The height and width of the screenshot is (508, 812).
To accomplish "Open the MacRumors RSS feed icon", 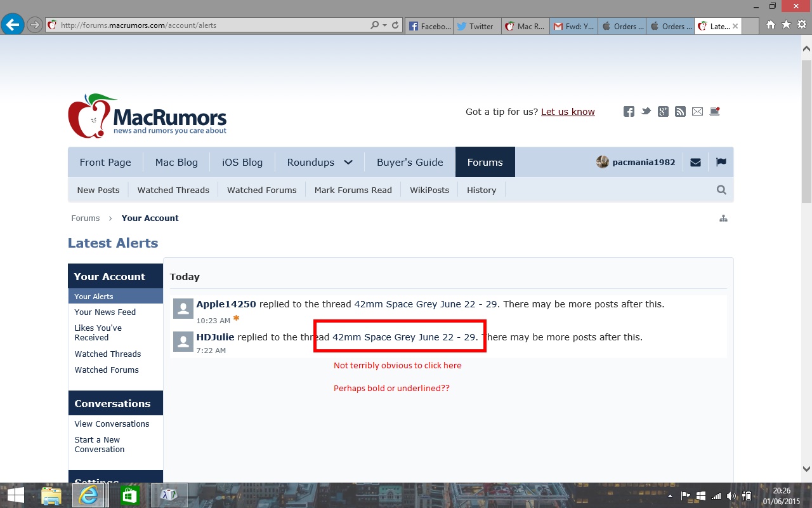I will [x=680, y=112].
